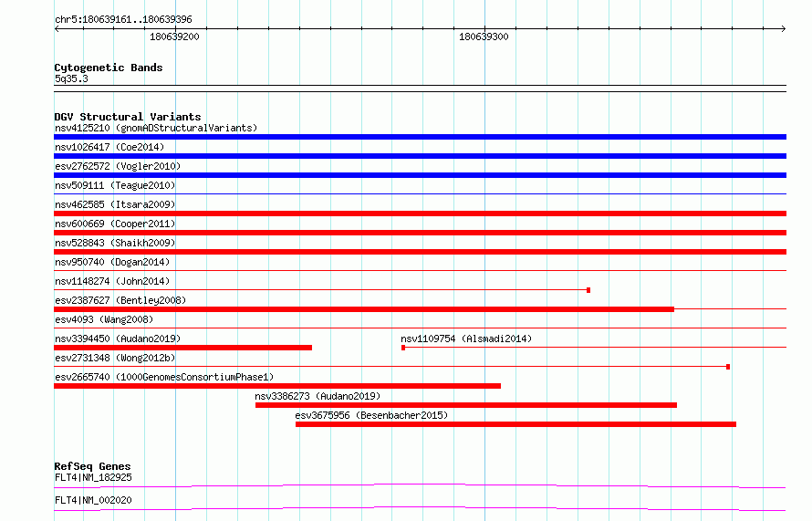The width and height of the screenshot is (812, 521).
Task: Open variant nsv1109754 (Alsmadi2014) label
Action: point(466,339)
